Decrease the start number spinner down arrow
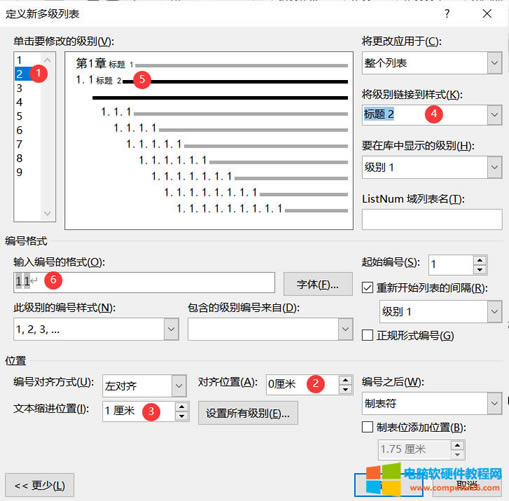Viewport: 509px width, 501px height. tap(480, 270)
